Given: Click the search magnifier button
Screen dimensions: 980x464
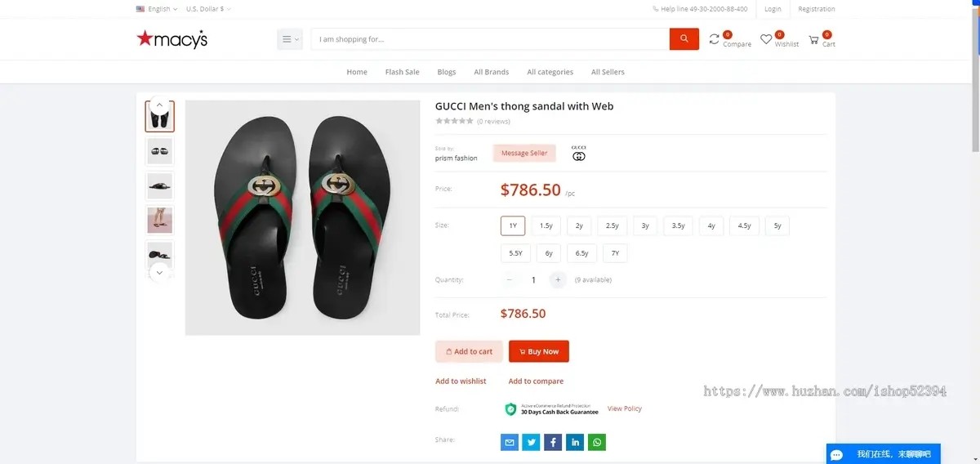Looking at the screenshot, I should tap(684, 39).
